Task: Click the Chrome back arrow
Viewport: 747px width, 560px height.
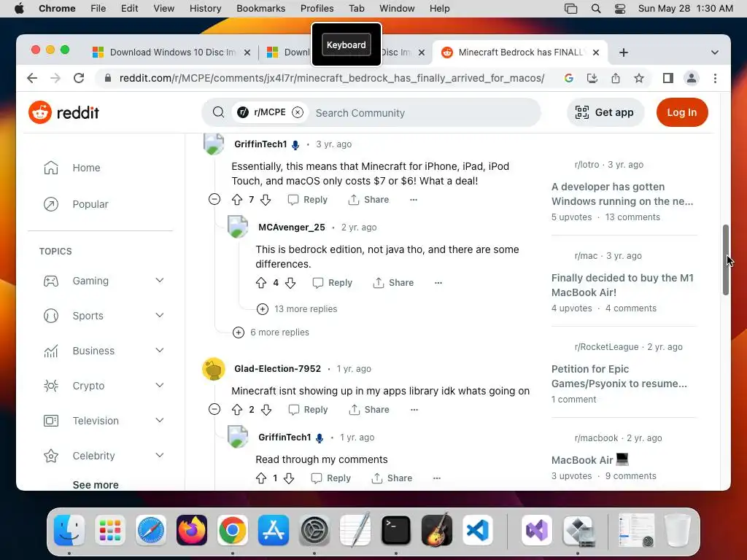Action: [32, 78]
